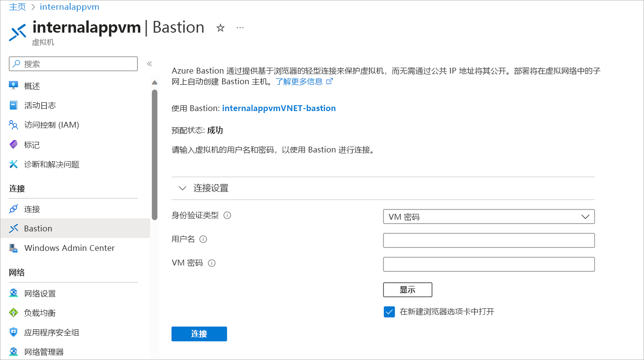The image size is (644, 360).
Task: Open the 了解更多信息 link
Action: 299,81
